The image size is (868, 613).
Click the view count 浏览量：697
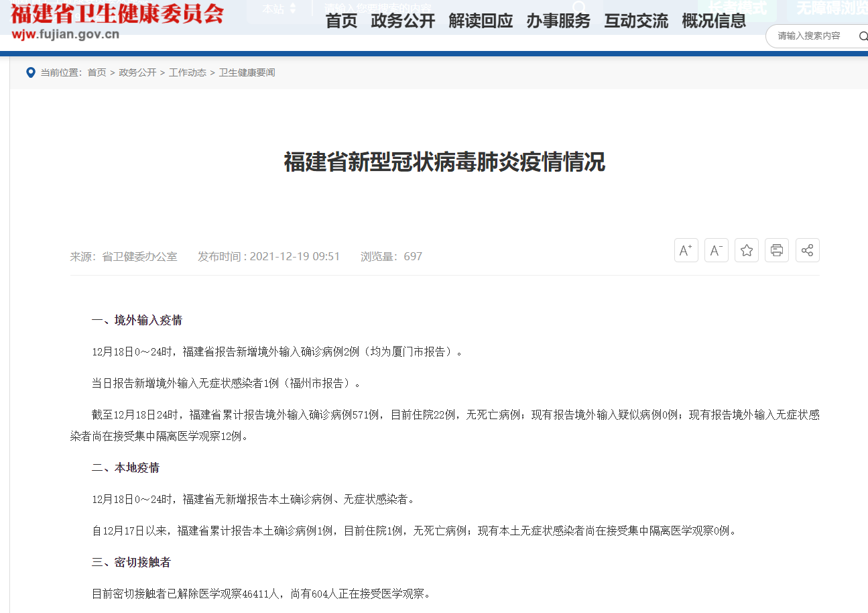391,256
